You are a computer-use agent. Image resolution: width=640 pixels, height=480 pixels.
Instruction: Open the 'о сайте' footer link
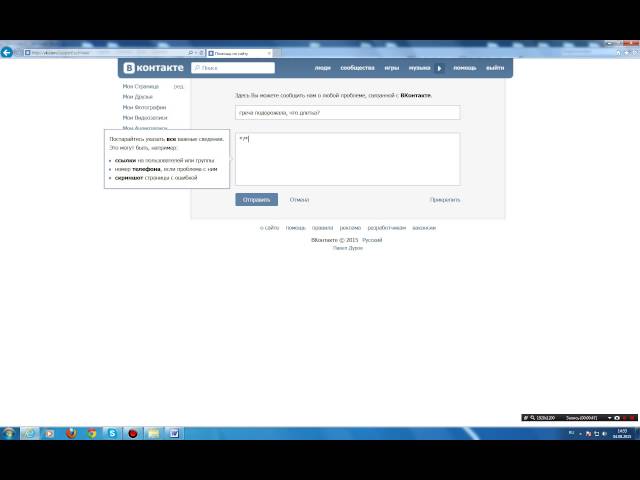click(x=269, y=228)
